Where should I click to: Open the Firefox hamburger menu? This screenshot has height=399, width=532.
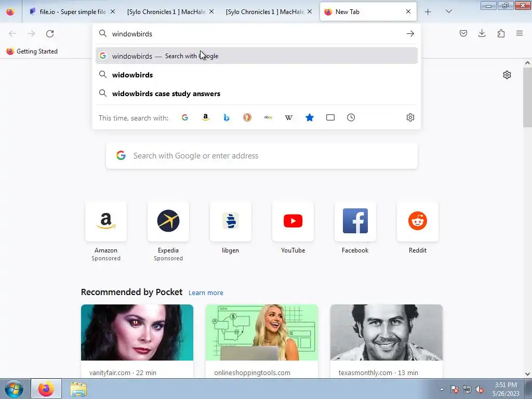[x=520, y=33]
